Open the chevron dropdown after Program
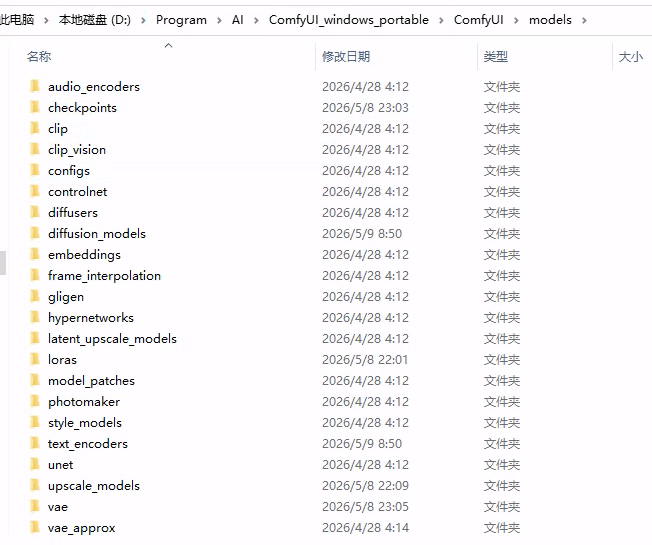Viewport: 652px width, 545px height. 219,20
